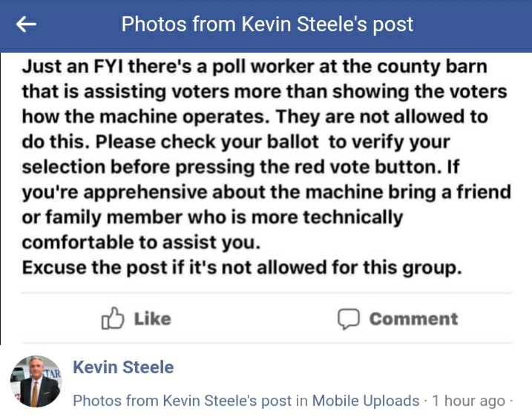
Task: Tap the 'comfortable to assist you.' text line
Action: tap(141, 243)
